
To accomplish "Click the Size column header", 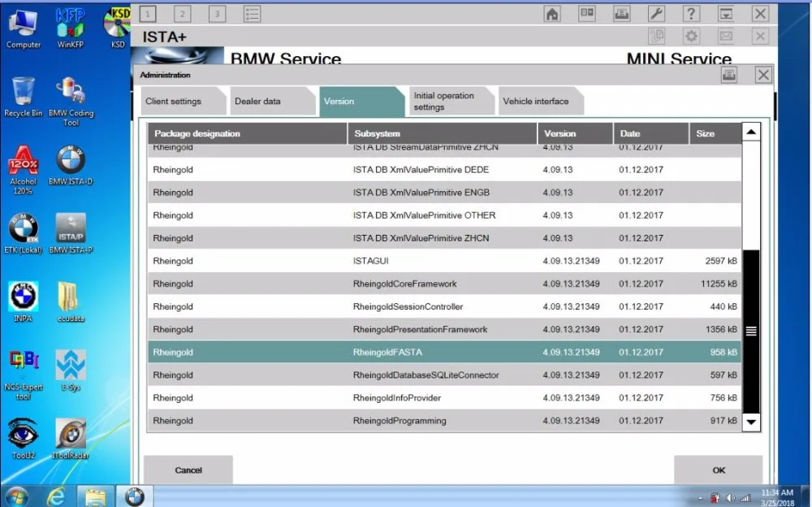I will pos(715,133).
